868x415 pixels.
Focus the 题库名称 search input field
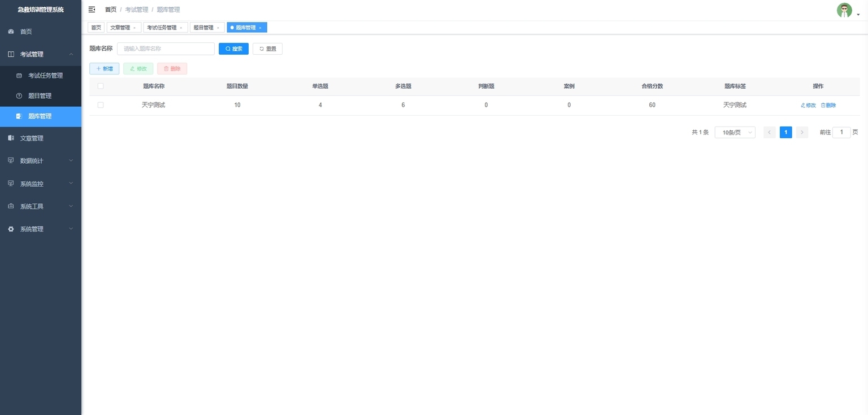point(166,49)
